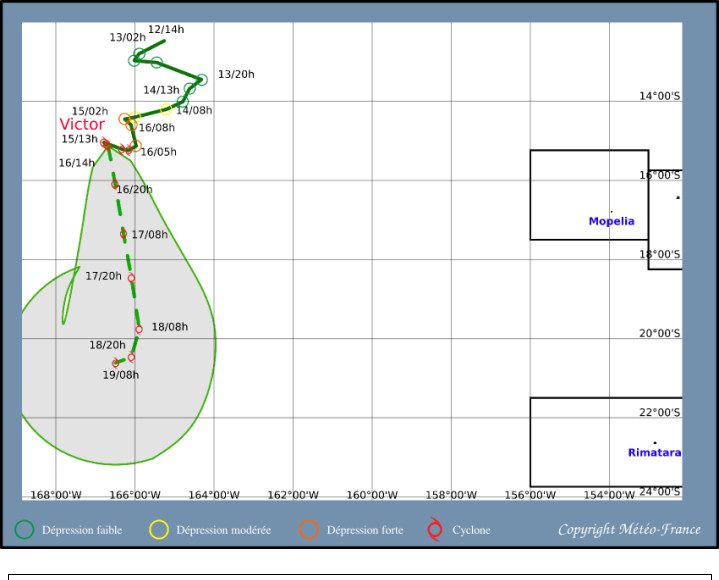Click the Mopelia island label

pos(612,221)
